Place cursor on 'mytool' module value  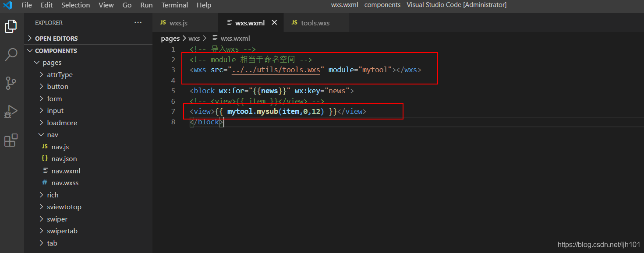(x=375, y=70)
